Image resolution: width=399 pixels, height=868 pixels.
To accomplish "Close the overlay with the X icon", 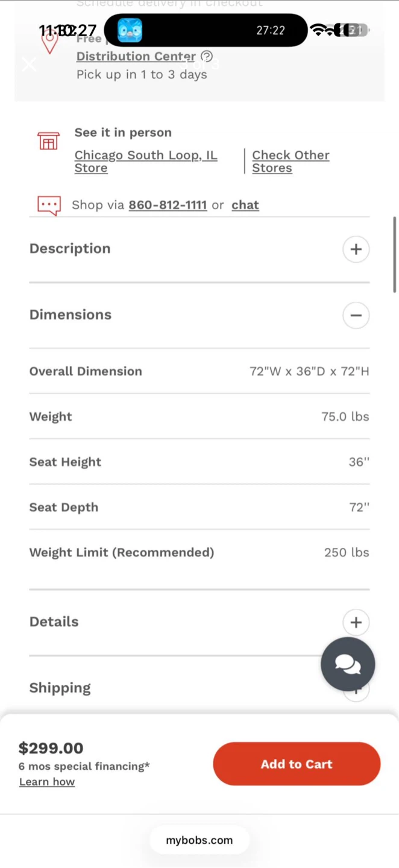I will 29,64.
